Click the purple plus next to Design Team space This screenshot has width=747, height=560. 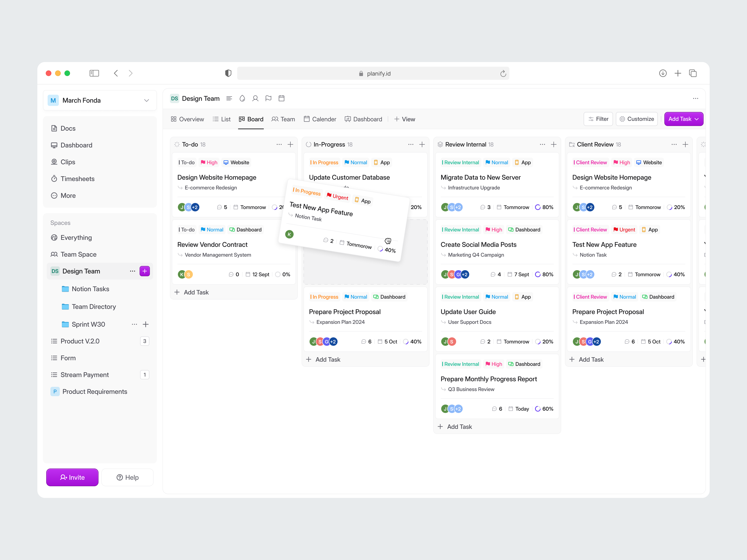(144, 271)
